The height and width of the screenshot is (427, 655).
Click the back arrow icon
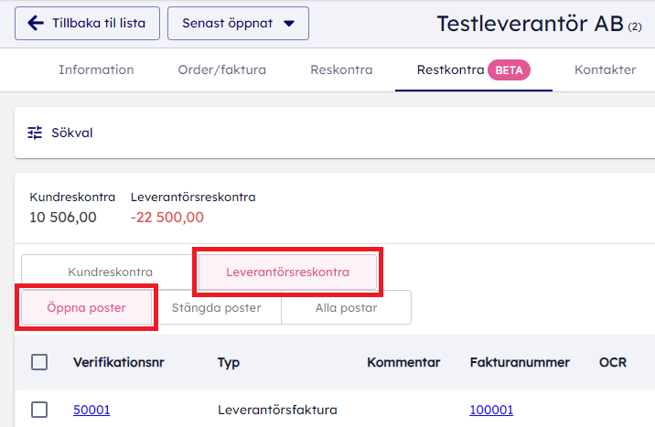(36, 23)
